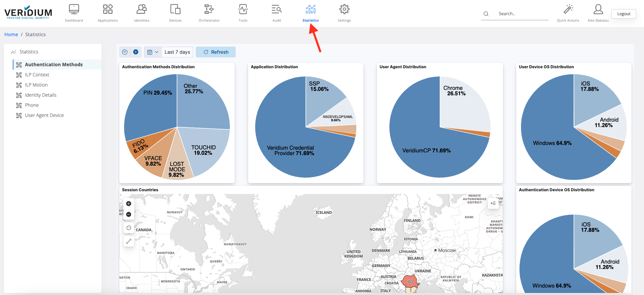This screenshot has height=295, width=644.
Task: Click the map zoom out button
Action: pos(128,215)
